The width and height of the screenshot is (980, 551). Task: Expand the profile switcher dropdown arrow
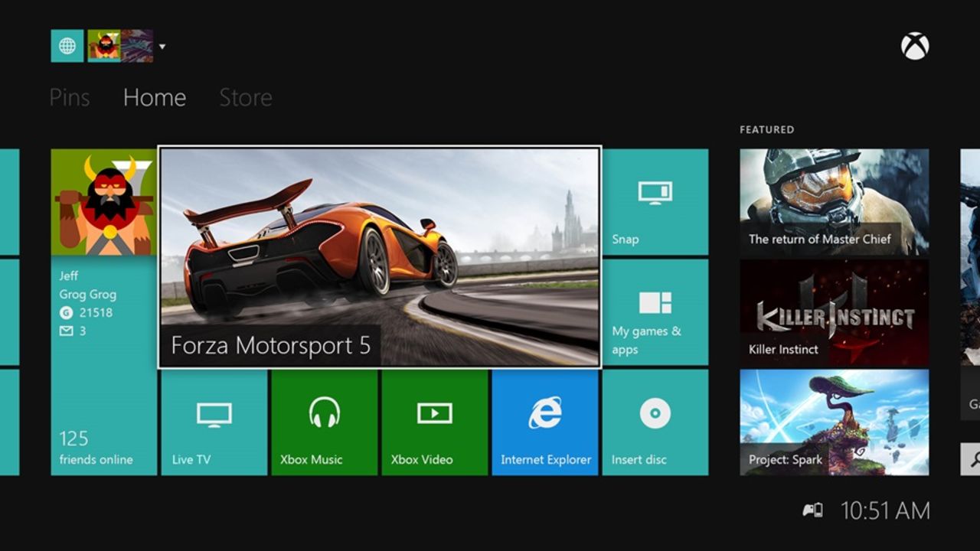pyautogui.click(x=162, y=46)
